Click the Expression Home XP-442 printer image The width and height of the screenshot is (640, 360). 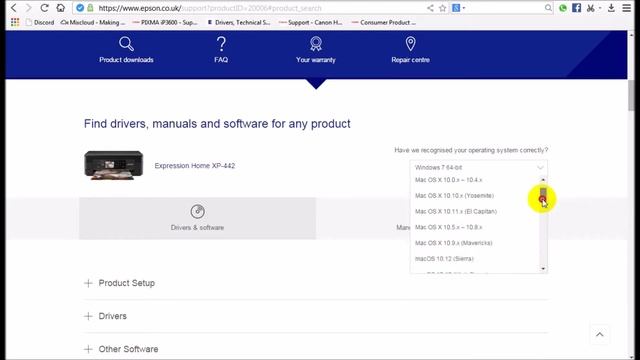click(113, 165)
